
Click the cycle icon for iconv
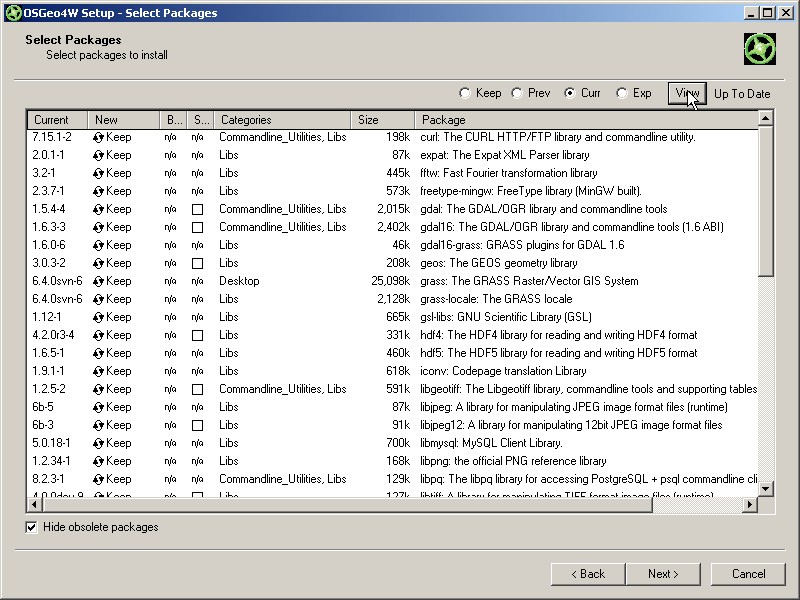(x=98, y=371)
